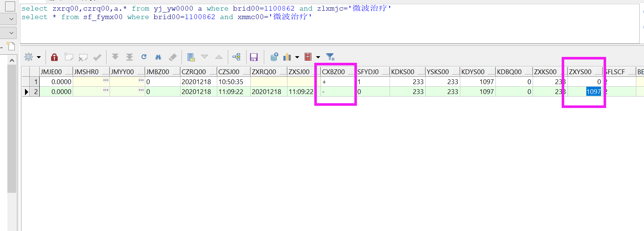Click the post changes checkmark icon

click(x=97, y=57)
